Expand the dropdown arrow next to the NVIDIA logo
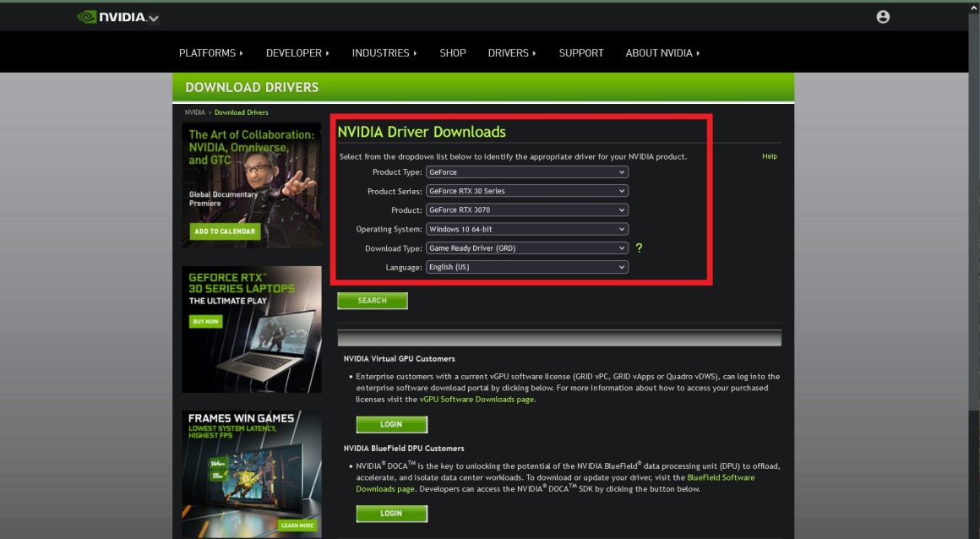980x539 pixels. tap(154, 19)
